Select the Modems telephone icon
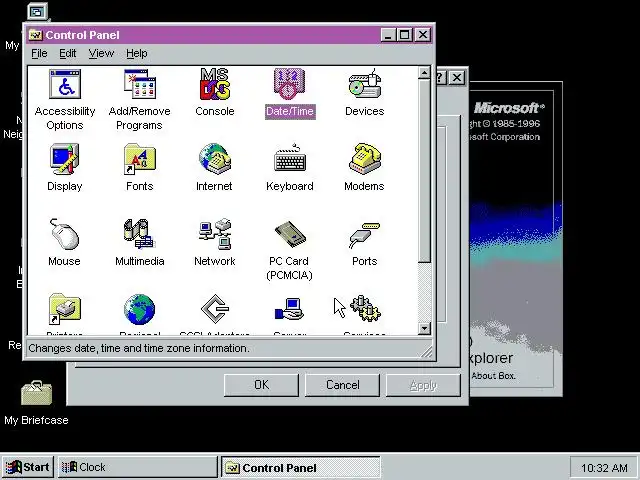The image size is (640, 480). 364,159
